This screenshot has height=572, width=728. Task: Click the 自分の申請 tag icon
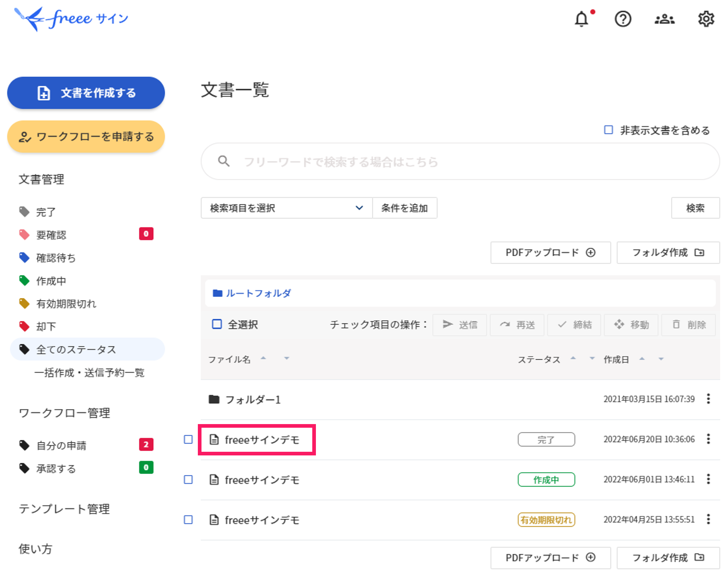(24, 445)
